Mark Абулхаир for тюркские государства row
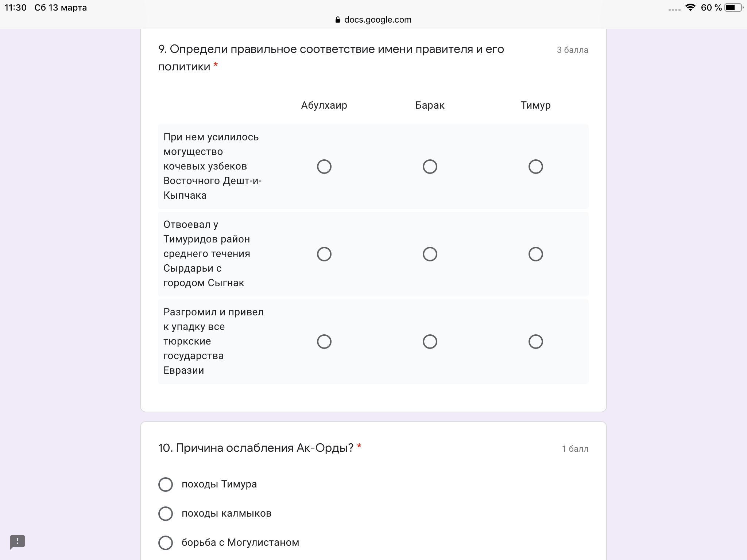Screen dimensions: 747x560 (x=324, y=342)
